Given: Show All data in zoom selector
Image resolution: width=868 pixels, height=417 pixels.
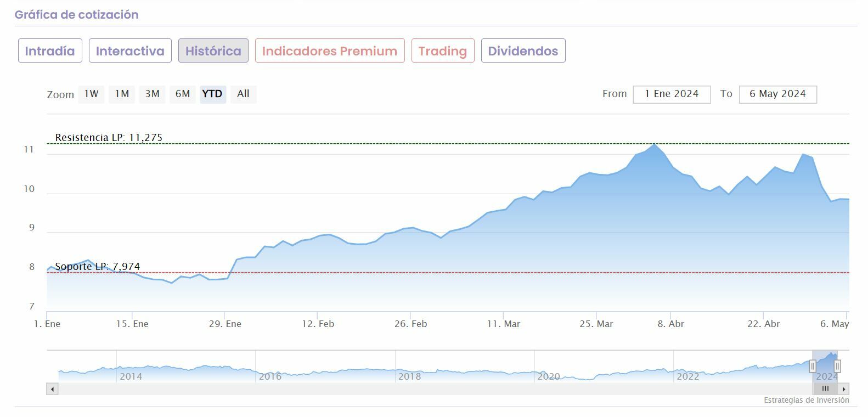Looking at the screenshot, I should [243, 94].
